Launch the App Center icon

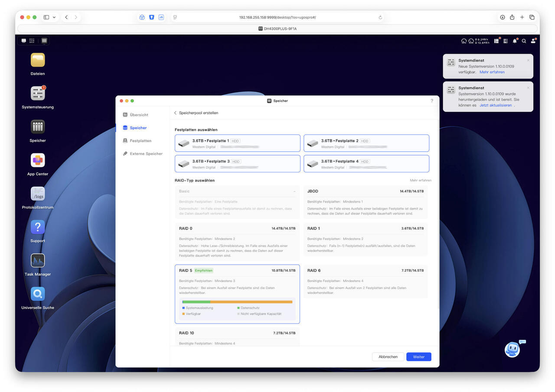[x=38, y=160]
